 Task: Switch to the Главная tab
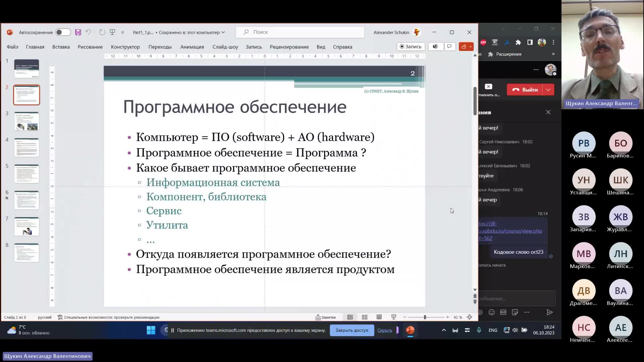[x=35, y=47]
